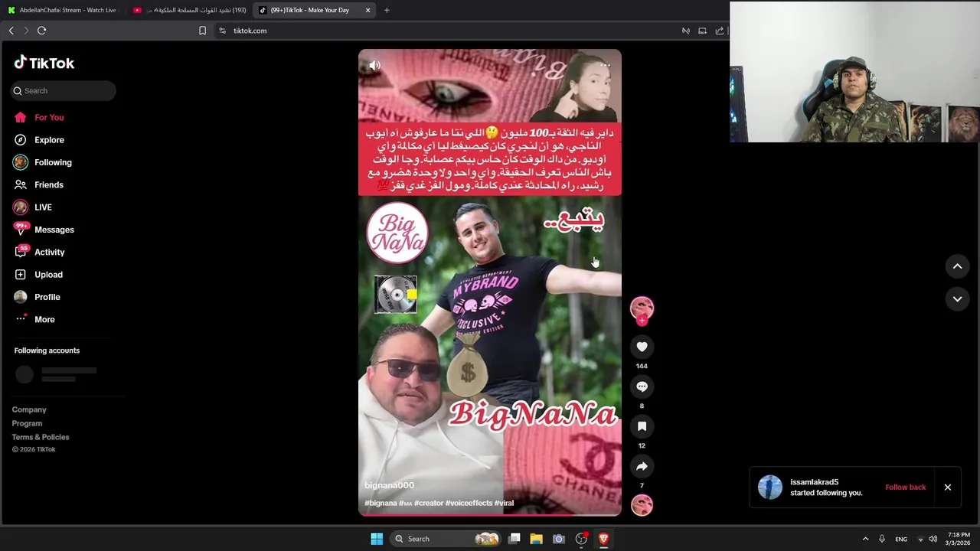
Task: Switch to the YouTube tab
Action: [x=190, y=10]
